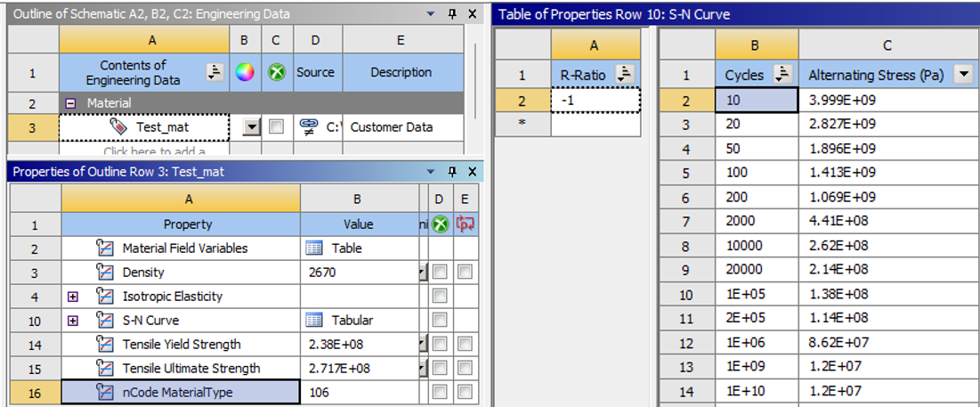Click the Test_mat source link icon

[309, 126]
